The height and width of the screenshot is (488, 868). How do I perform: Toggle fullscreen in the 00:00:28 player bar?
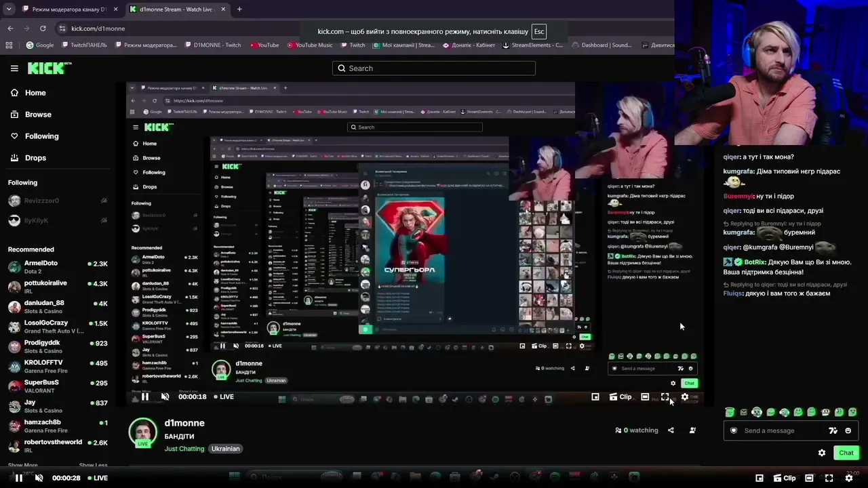(x=829, y=478)
